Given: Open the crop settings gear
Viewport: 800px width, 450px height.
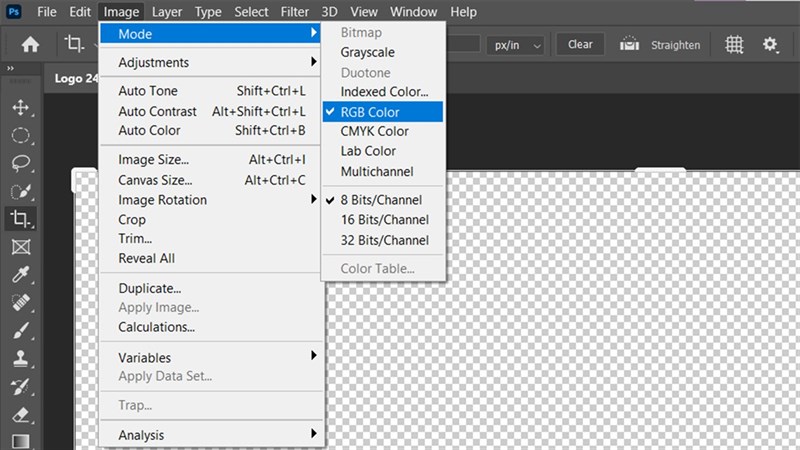Looking at the screenshot, I should point(770,45).
